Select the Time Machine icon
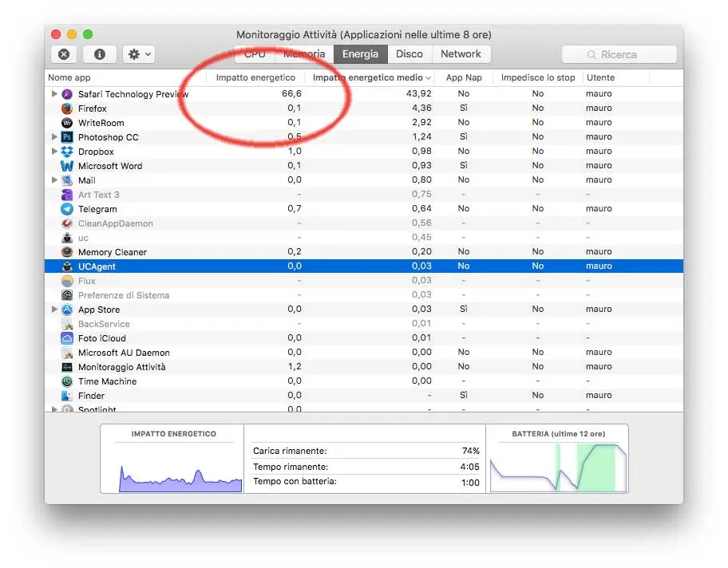728x568 pixels. (x=68, y=381)
